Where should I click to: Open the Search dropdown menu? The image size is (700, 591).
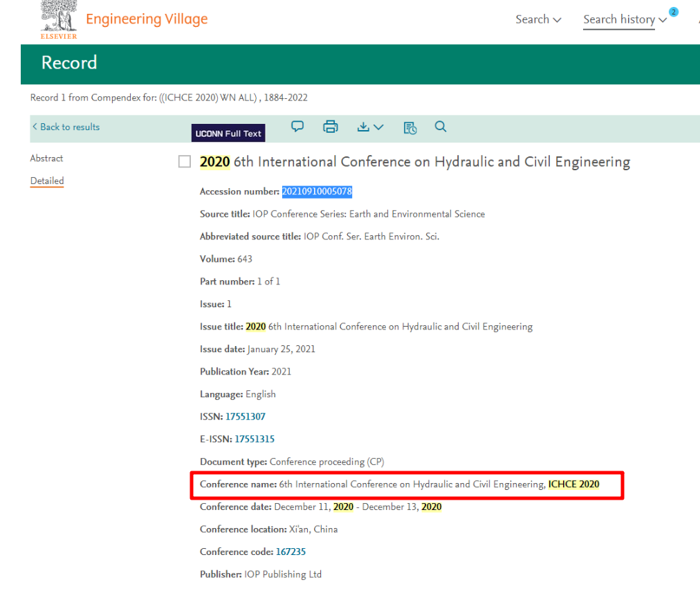click(538, 19)
